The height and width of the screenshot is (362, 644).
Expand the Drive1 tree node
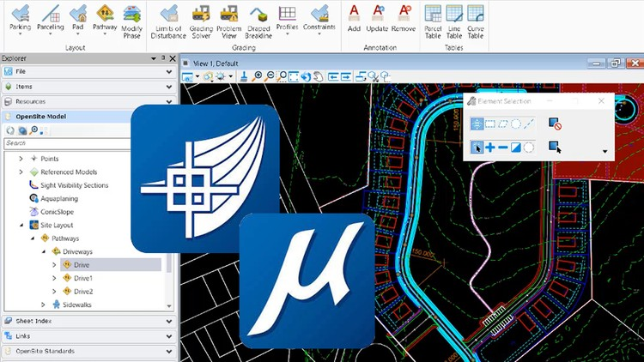click(x=54, y=278)
